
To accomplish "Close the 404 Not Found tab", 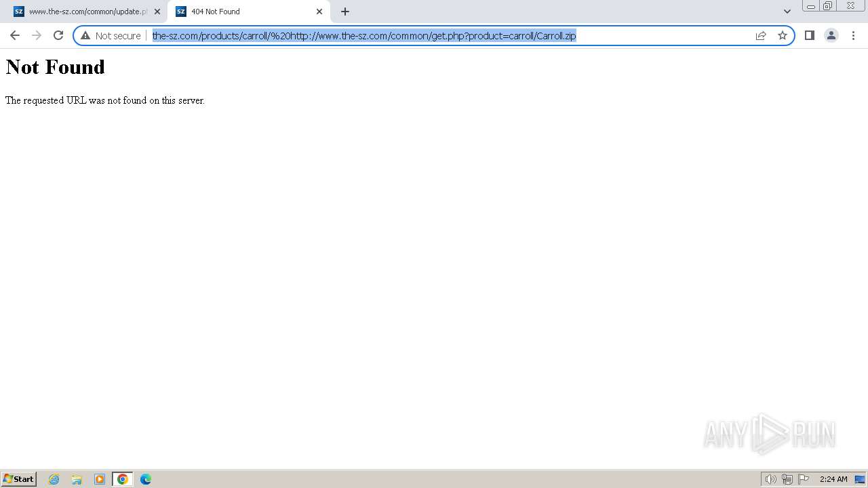I will point(319,12).
